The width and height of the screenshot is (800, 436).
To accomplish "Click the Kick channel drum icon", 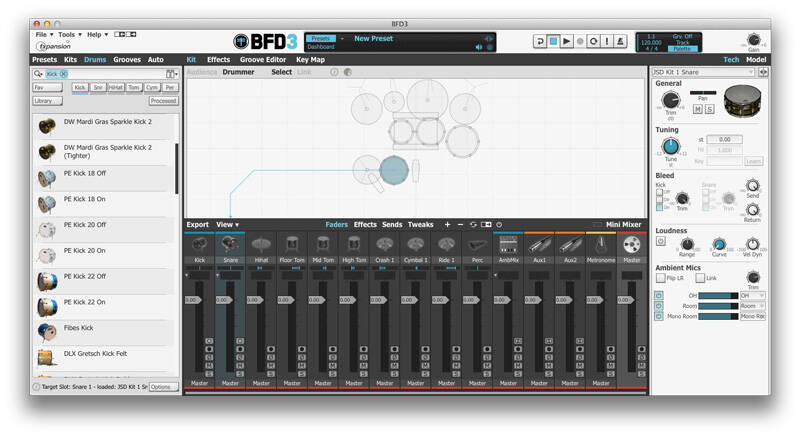I will pyautogui.click(x=199, y=245).
